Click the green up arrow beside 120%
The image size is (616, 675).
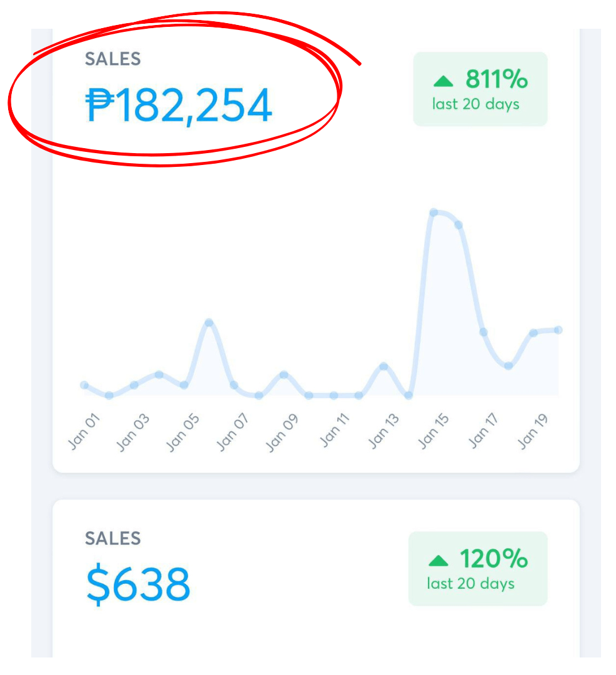tap(439, 561)
